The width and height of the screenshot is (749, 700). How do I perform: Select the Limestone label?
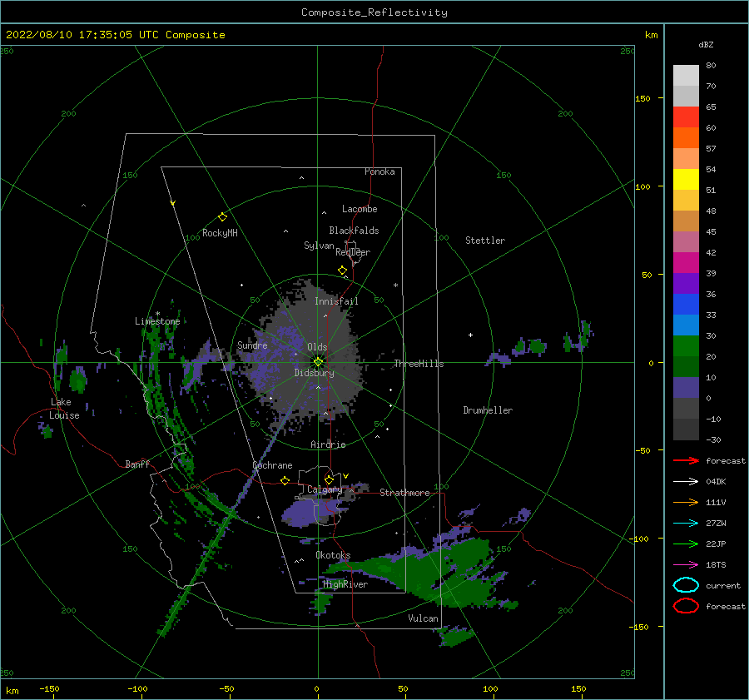[x=157, y=321]
